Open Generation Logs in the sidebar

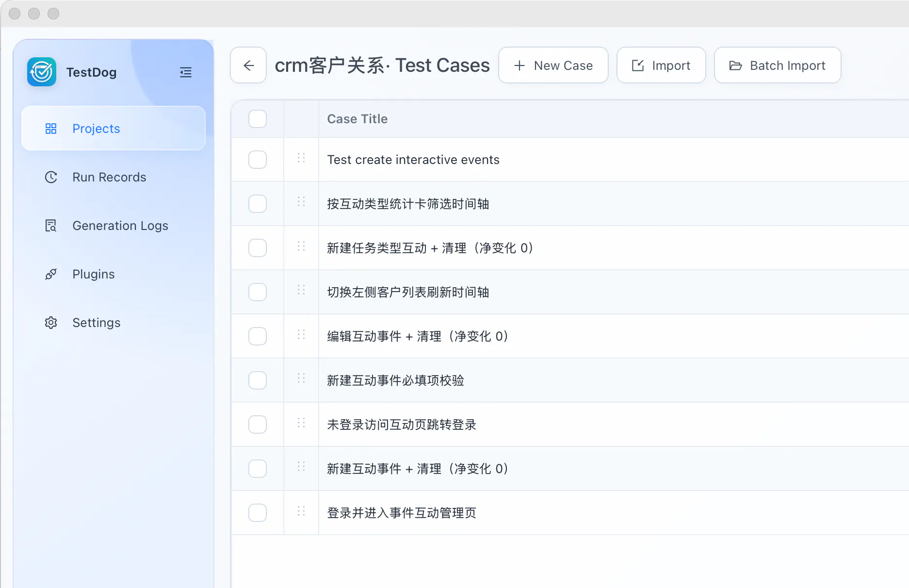click(114, 226)
